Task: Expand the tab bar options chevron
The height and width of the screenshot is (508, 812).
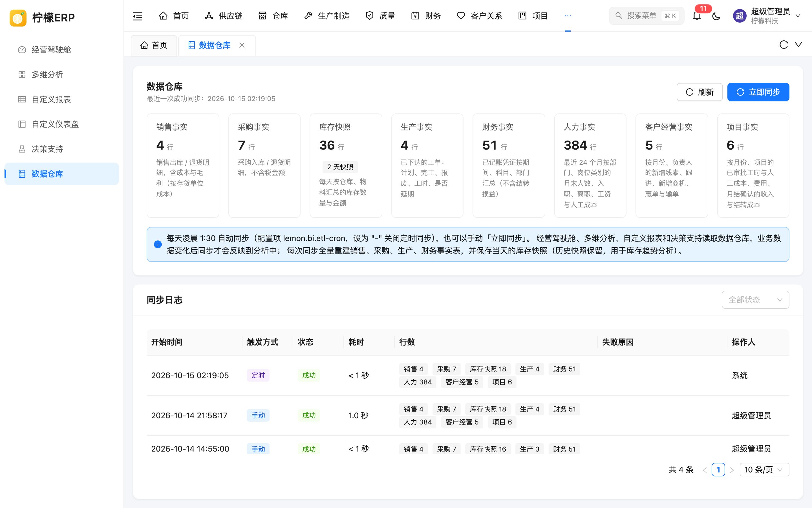Action: (798, 45)
